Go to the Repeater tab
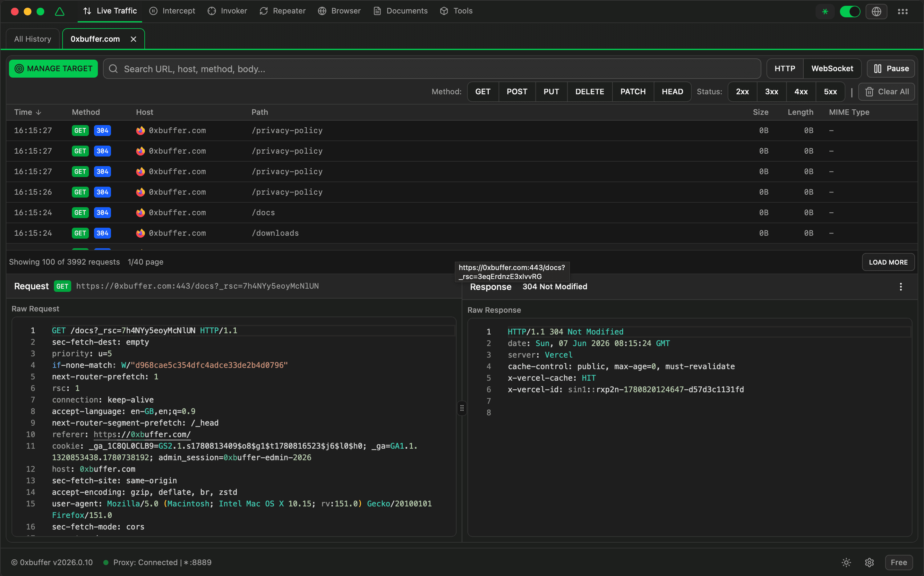Viewport: 924px width, 576px height. click(x=283, y=11)
